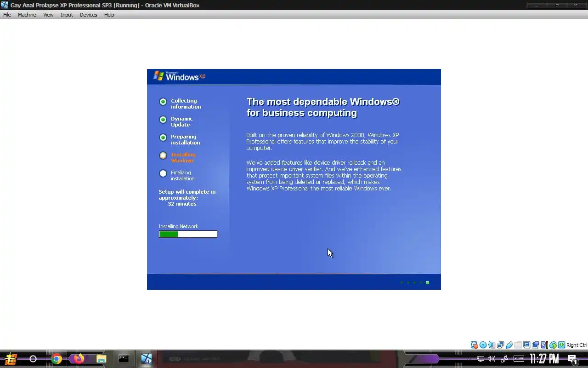Image resolution: width=588 pixels, height=368 pixels.
Task: Click the display settings indicator
Action: pos(526,345)
